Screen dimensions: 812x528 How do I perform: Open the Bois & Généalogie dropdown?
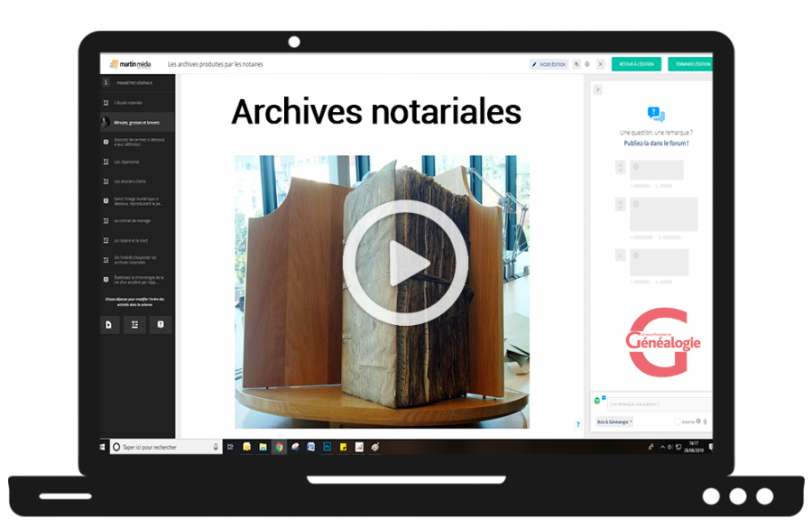614,421
